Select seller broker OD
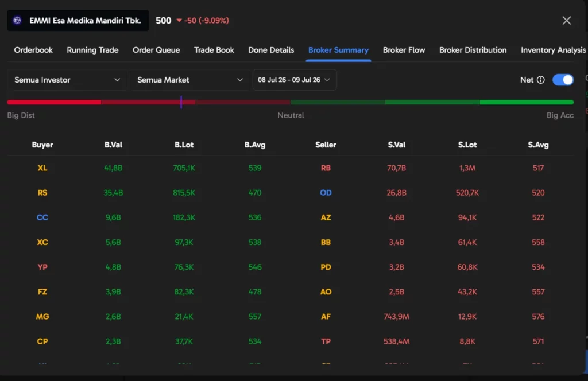 [x=326, y=193]
